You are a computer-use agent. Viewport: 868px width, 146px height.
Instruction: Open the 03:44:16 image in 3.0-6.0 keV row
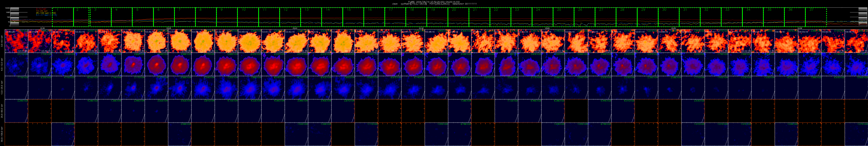point(343,41)
